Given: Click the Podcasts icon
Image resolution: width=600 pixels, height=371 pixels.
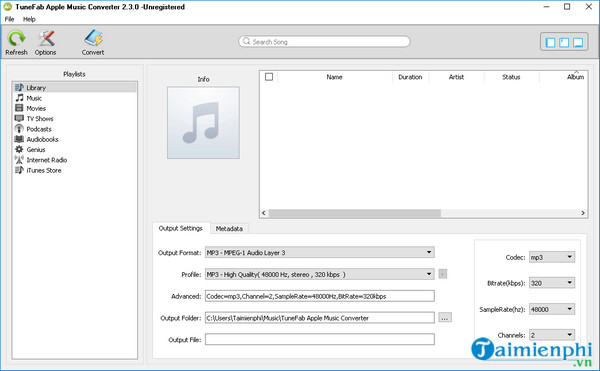Looking at the screenshot, I should click(19, 129).
